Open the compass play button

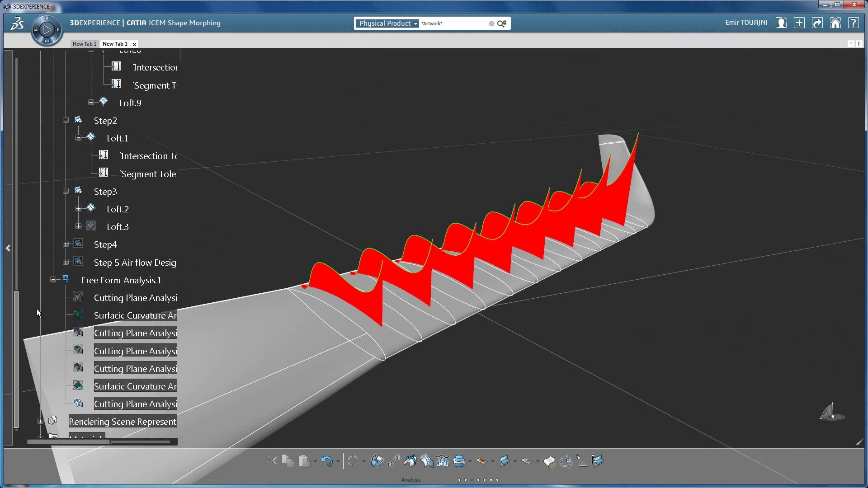(x=47, y=30)
